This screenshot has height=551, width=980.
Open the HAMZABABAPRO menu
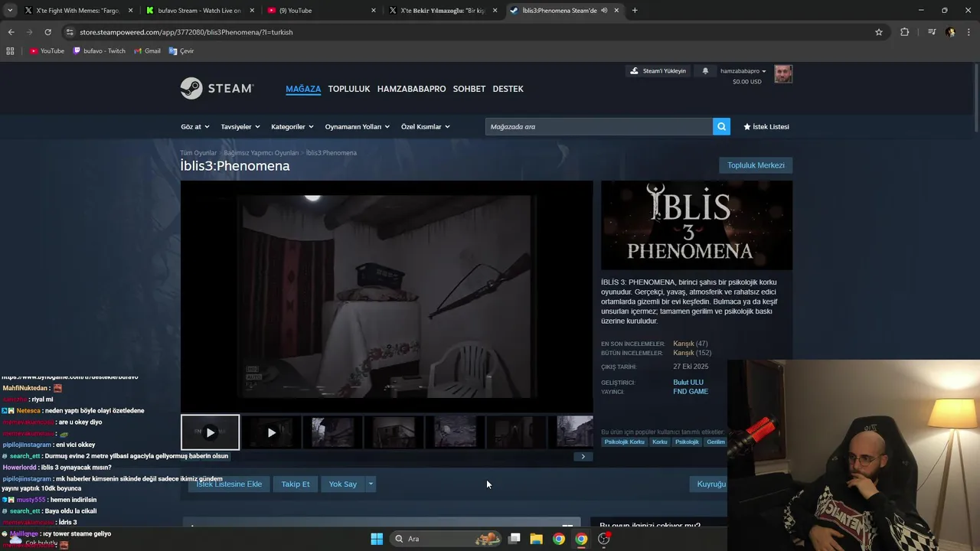point(411,89)
